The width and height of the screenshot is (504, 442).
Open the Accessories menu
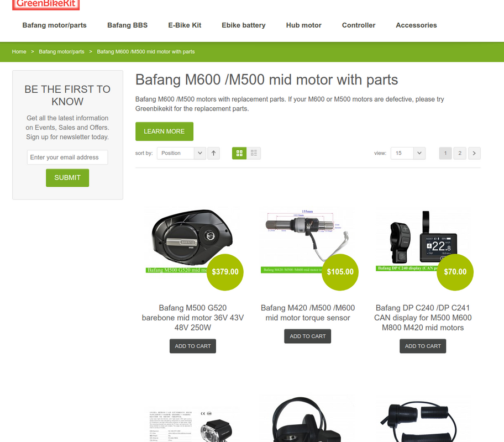(416, 25)
